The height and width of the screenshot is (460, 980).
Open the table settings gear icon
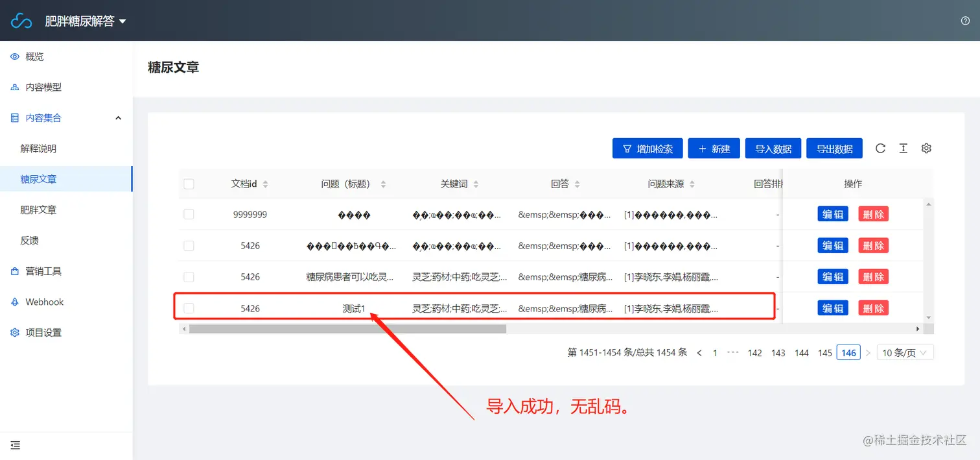926,148
